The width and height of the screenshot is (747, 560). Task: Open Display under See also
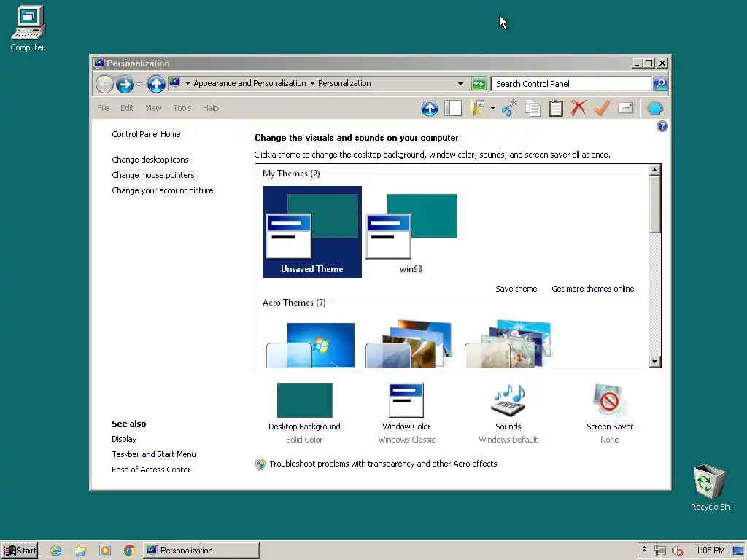click(124, 439)
